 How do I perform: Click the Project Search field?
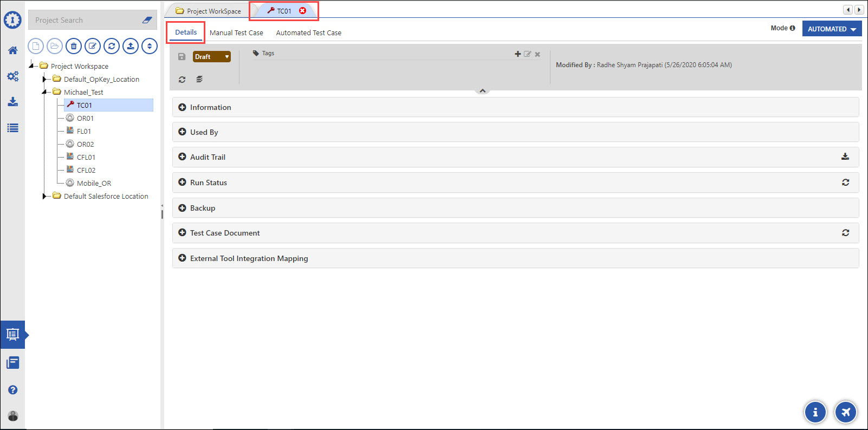[85, 20]
